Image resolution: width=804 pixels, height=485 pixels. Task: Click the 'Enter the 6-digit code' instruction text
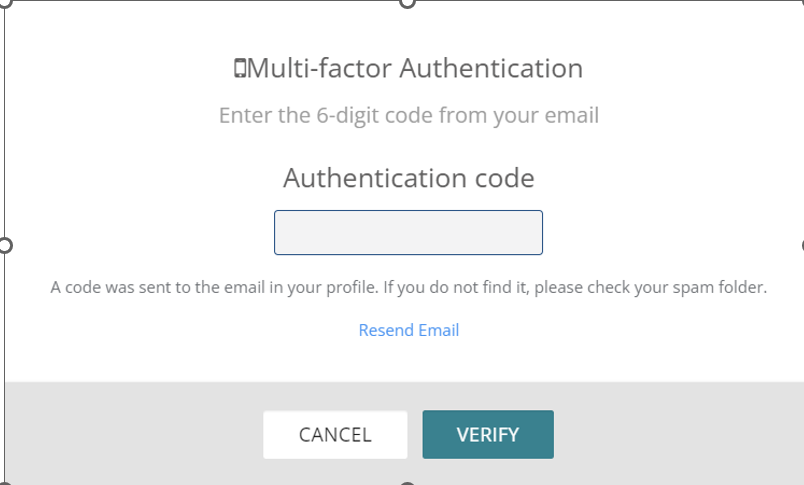click(330, 116)
